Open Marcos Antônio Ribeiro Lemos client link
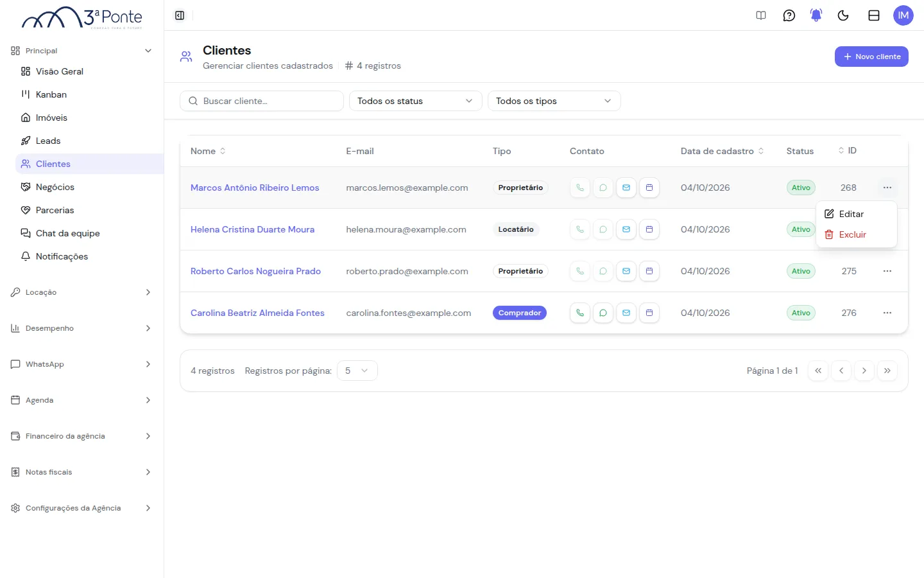Viewport: 924px width, 578px height. coord(255,188)
